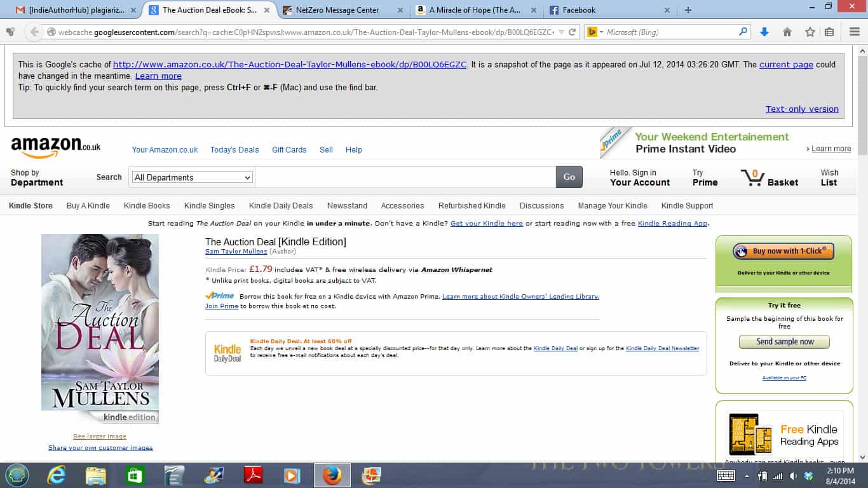Switch to the IndieAuthorHub Gmail tab
Screen dimensions: 868x488
76,10
